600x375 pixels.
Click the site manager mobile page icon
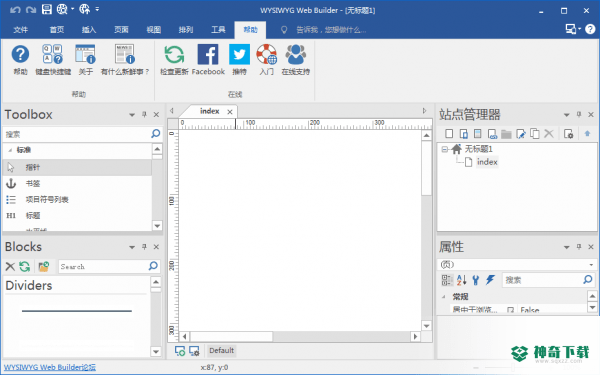click(463, 134)
